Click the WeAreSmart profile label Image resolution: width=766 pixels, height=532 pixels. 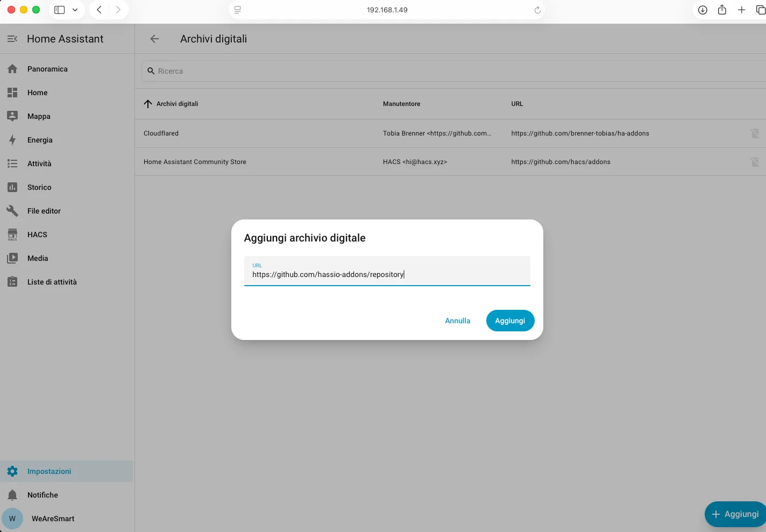[53, 519]
